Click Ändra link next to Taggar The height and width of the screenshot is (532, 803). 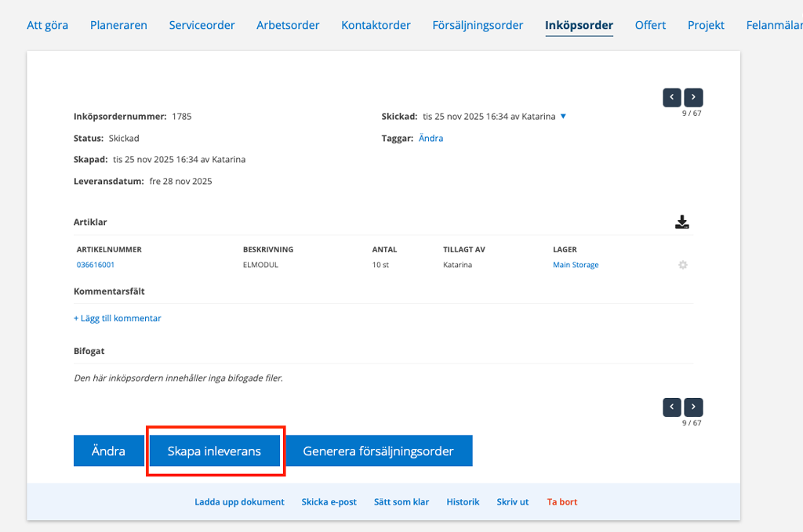[431, 138]
